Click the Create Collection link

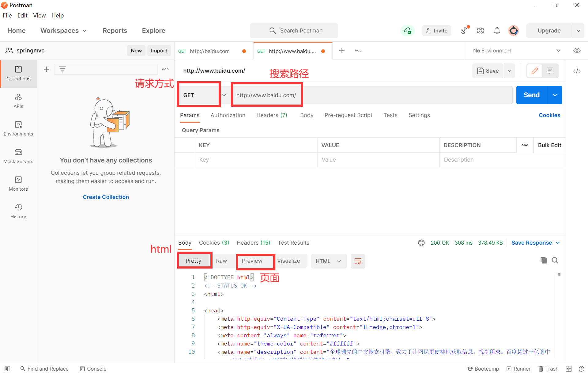(106, 197)
